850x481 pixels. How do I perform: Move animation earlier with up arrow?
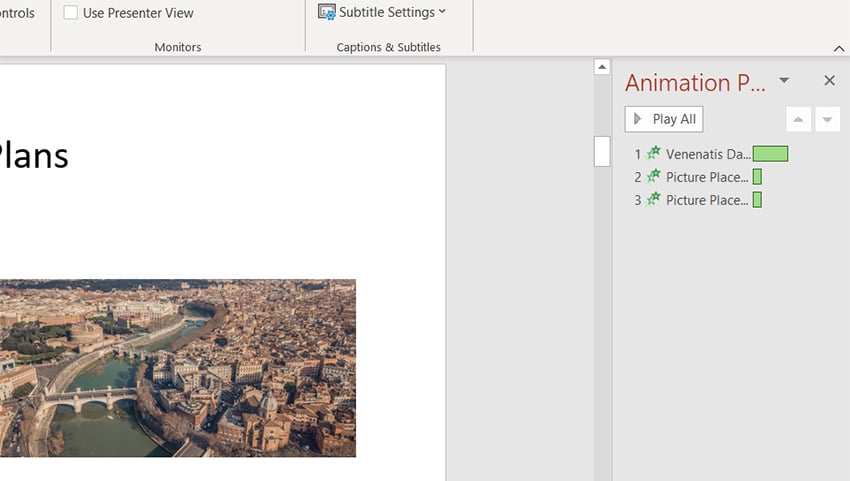click(x=798, y=120)
